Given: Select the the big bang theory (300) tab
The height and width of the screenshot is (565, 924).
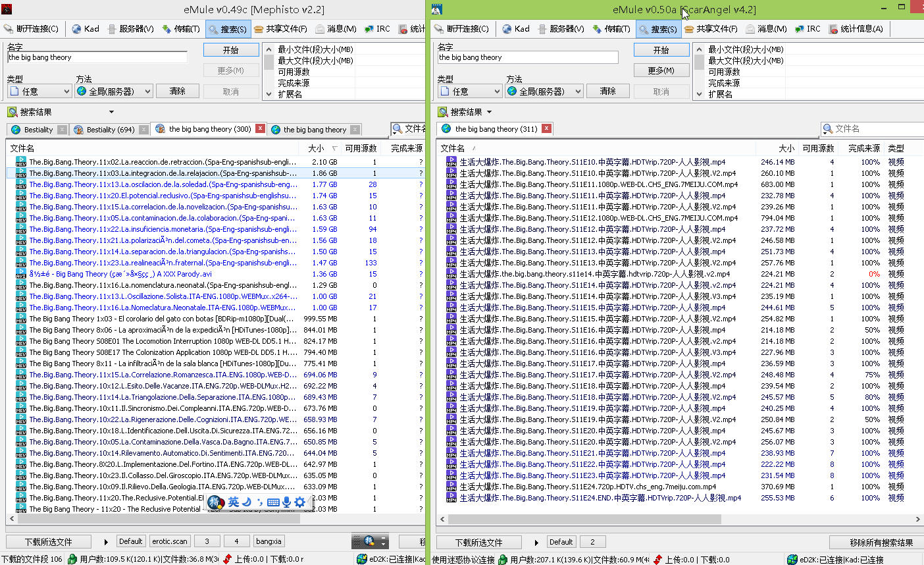Looking at the screenshot, I should (x=209, y=129).
